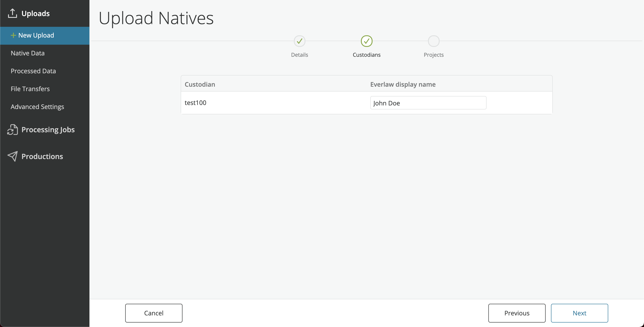Open the Processing Jobs document icon
Screen dimensions: 644x327
(13, 130)
